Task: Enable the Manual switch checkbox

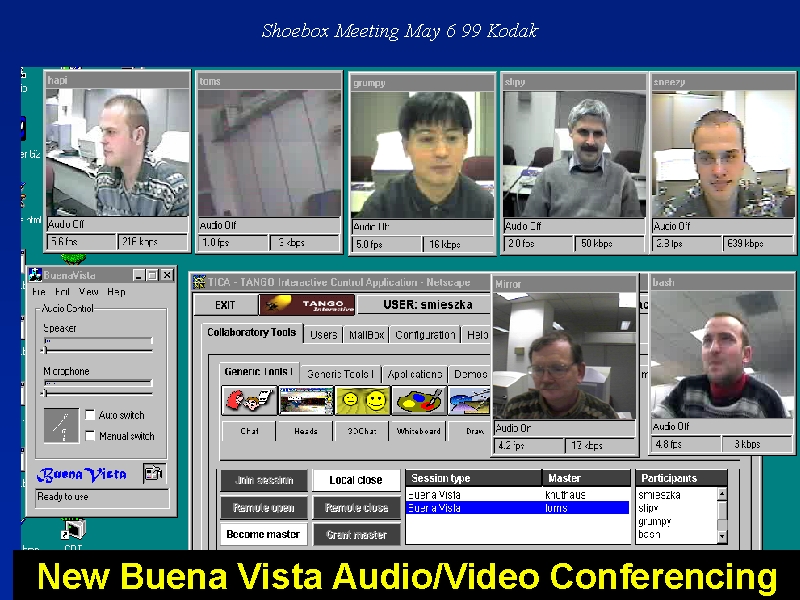Action: pyautogui.click(x=90, y=436)
